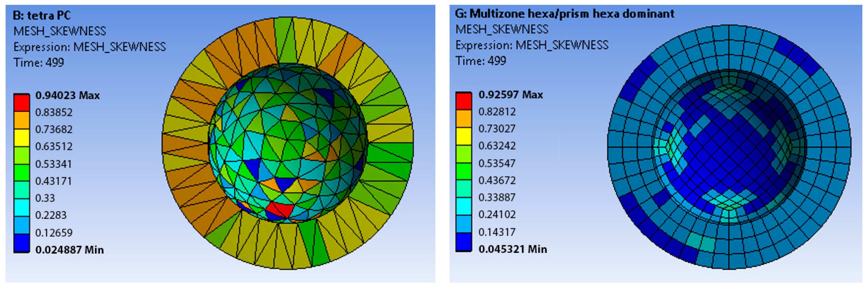The height and width of the screenshot is (288, 868).
Task: Select the '0.53547' legend value
Action: click(497, 163)
